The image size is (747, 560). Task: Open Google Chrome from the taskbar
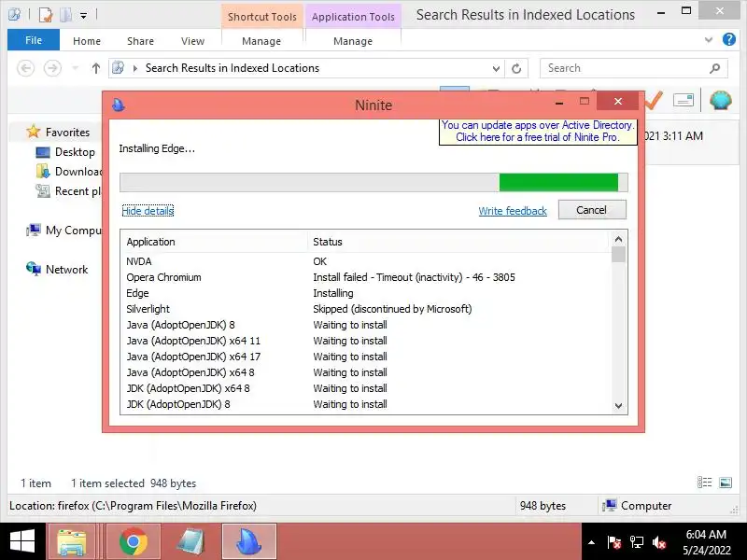pyautogui.click(x=134, y=541)
